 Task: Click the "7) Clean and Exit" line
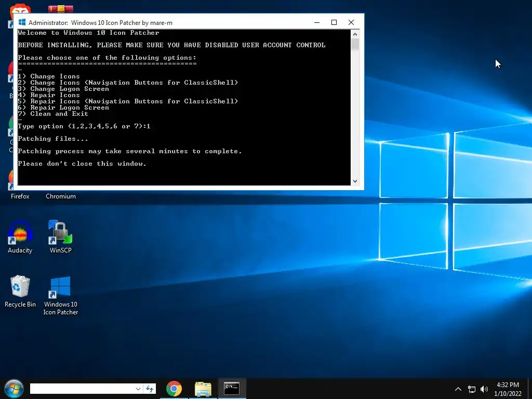coord(53,114)
